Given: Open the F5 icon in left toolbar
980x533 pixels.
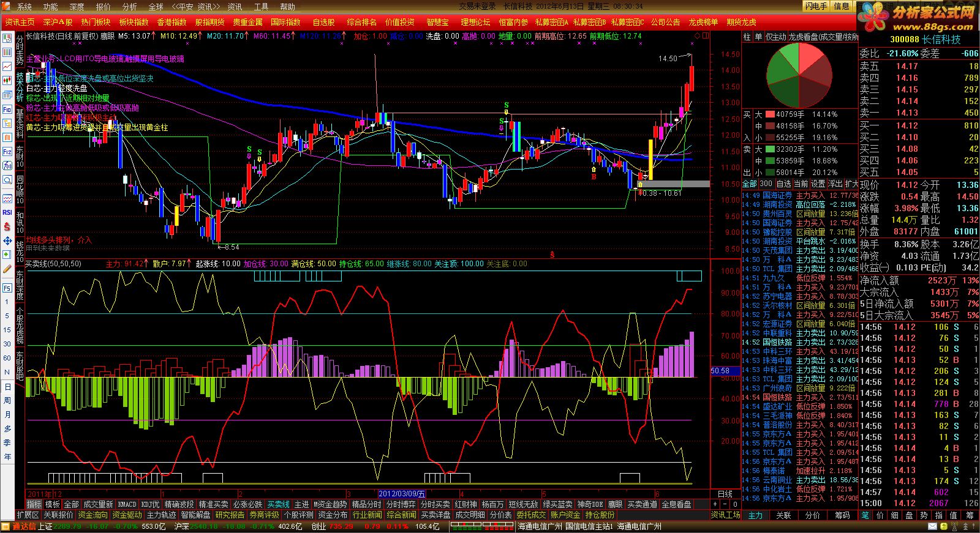Looking at the screenshot, I should (x=7, y=288).
